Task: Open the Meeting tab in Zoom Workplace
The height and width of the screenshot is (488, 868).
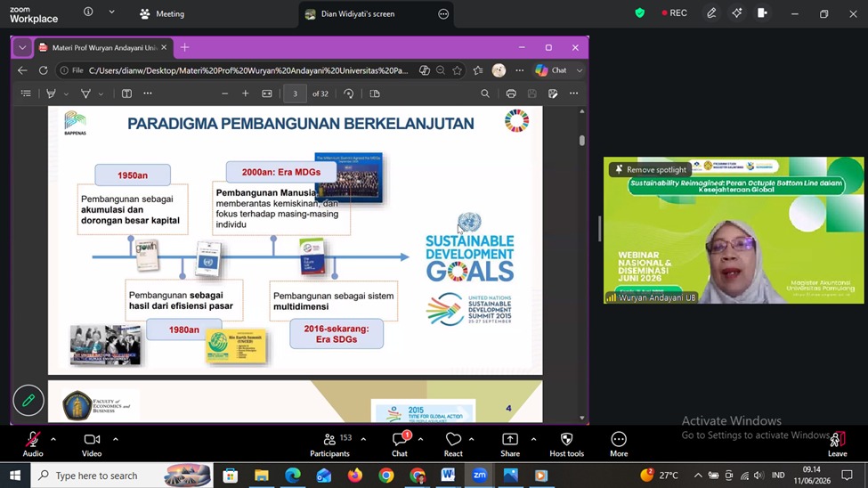Action: click(x=162, y=14)
